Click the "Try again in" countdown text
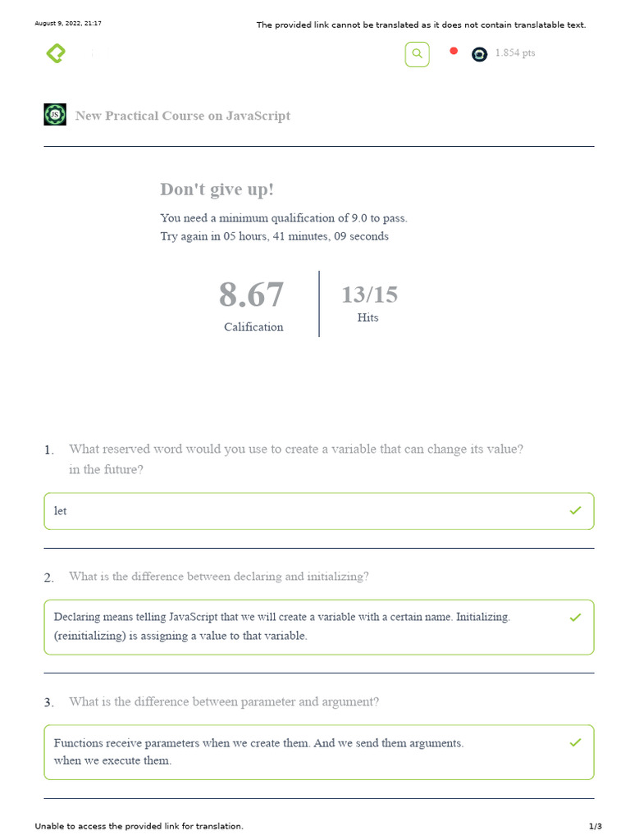The width and height of the screenshot is (630, 840). pyautogui.click(x=274, y=236)
